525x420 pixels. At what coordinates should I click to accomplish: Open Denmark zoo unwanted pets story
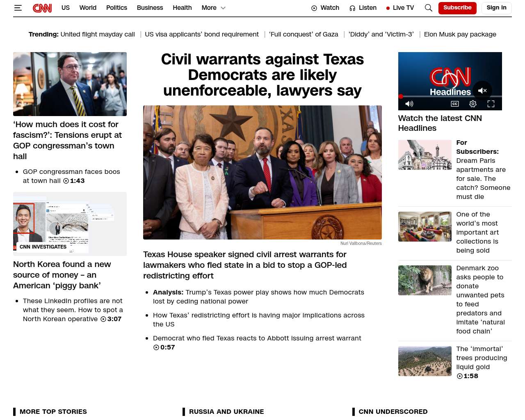pyautogui.click(x=481, y=299)
